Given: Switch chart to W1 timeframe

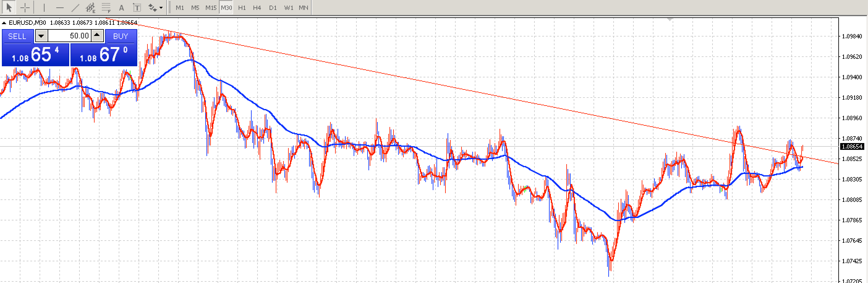Looking at the screenshot, I should coord(289,7).
